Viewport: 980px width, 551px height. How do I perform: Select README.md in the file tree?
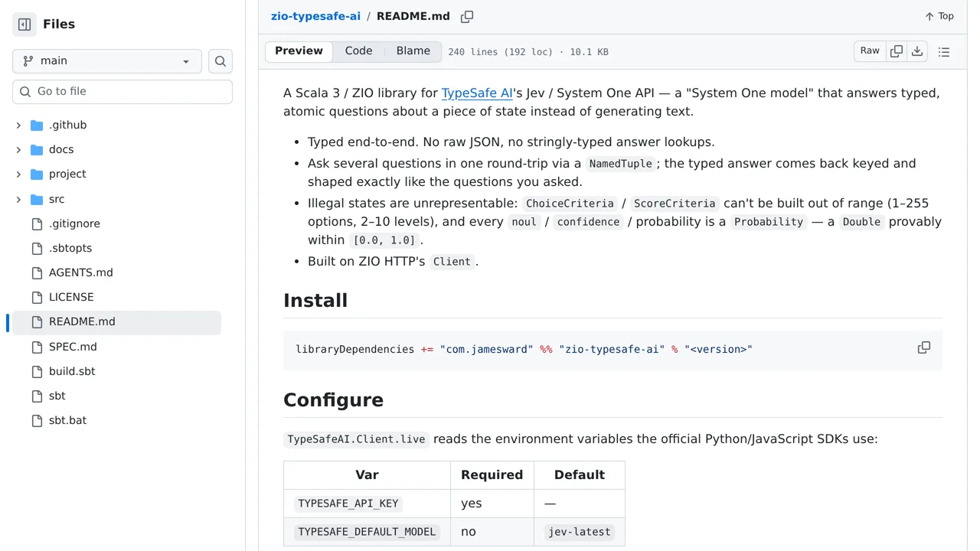click(116, 321)
